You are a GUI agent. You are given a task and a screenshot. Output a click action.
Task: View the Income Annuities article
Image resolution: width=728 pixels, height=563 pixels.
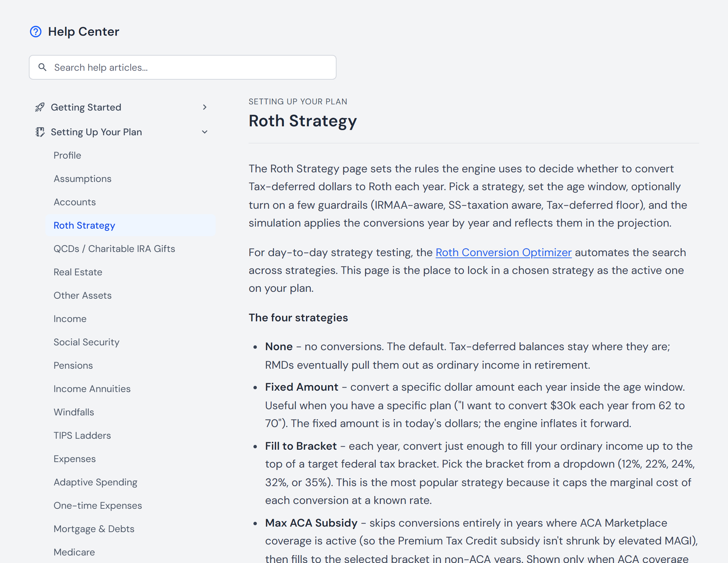(x=92, y=389)
